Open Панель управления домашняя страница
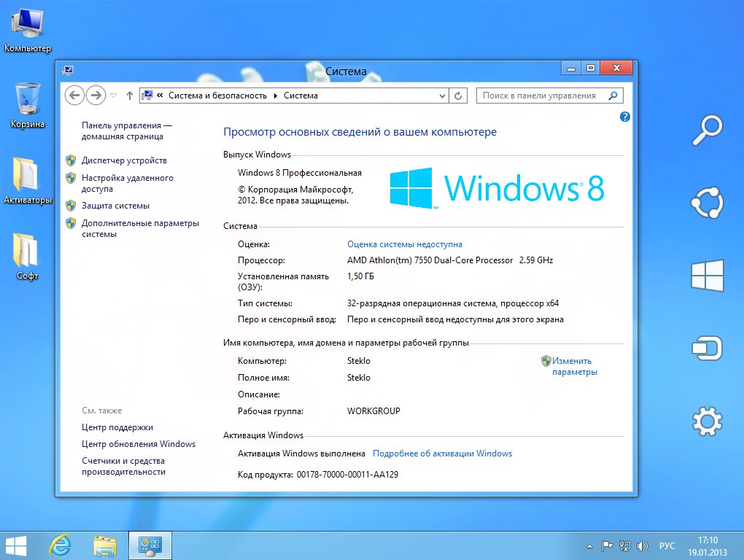This screenshot has height=560, width=744. tap(127, 131)
